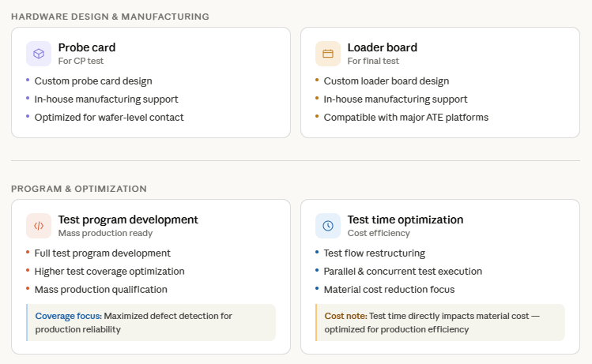The height and width of the screenshot is (364, 592).
Task: Select 'Custom probe card design' bullet
Action: click(x=93, y=81)
